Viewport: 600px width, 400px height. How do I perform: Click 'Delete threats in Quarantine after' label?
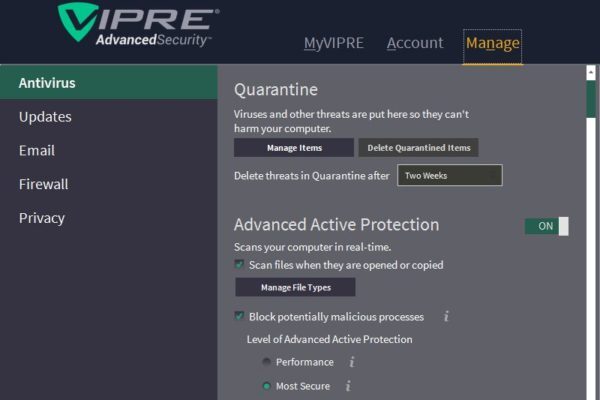coord(311,176)
